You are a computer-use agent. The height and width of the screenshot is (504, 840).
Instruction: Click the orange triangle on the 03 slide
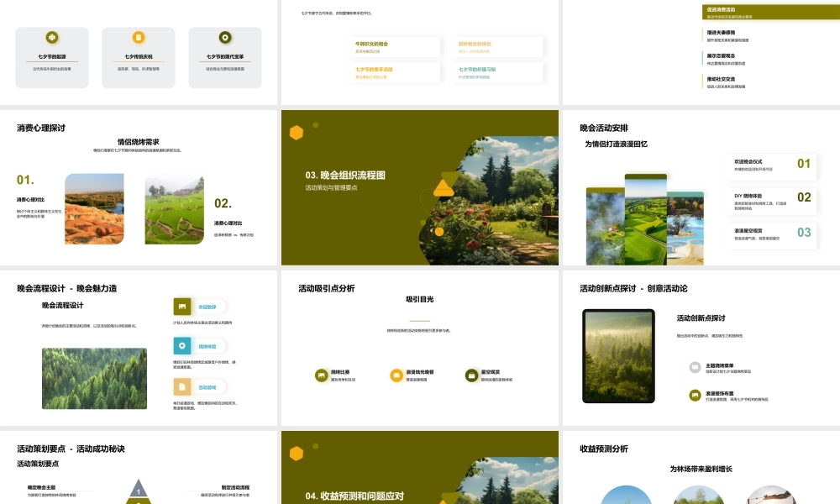click(443, 188)
